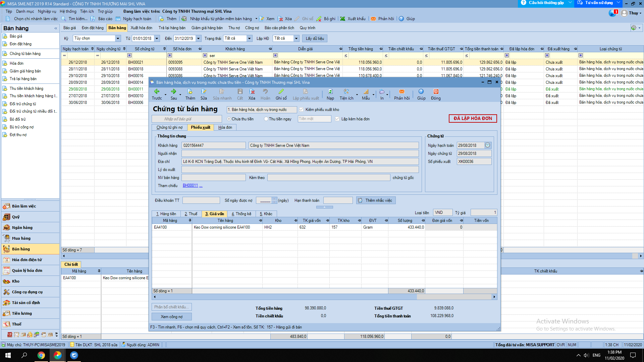Click the In (print) icon
This screenshot has height=362, width=644.
click(x=382, y=92)
